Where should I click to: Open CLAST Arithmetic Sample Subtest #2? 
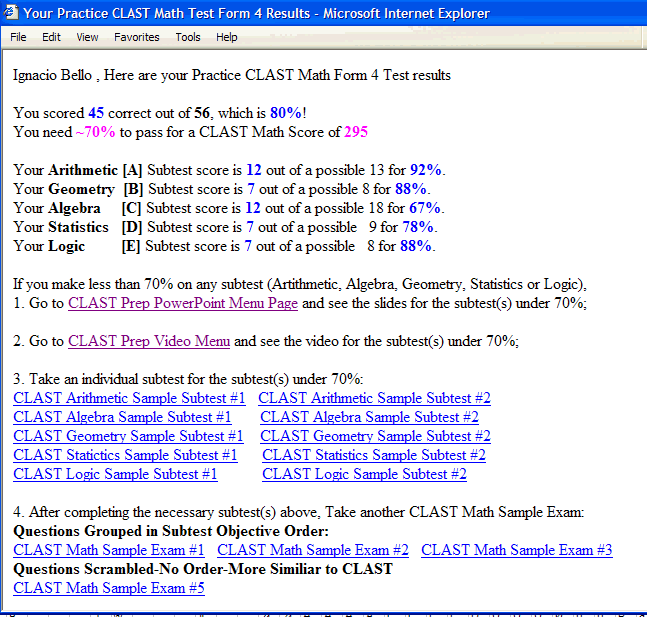pyautogui.click(x=374, y=398)
